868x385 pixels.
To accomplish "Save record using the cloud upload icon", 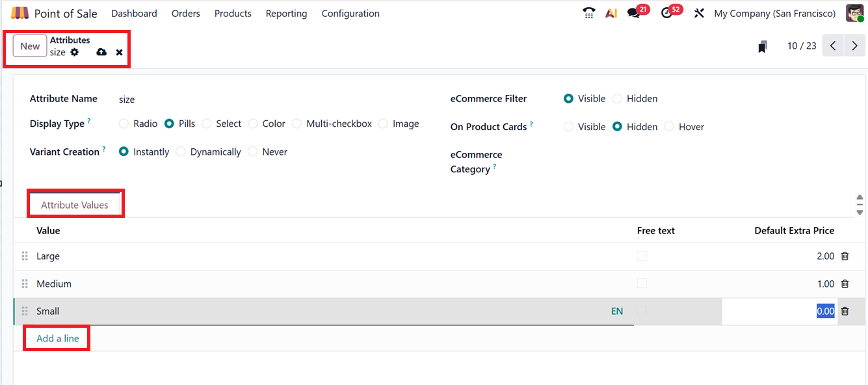I will tap(101, 52).
